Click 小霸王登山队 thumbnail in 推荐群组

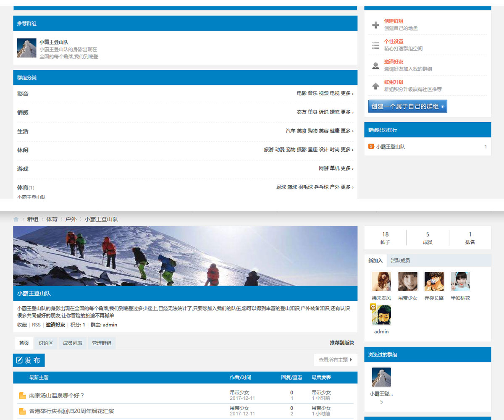27,48
